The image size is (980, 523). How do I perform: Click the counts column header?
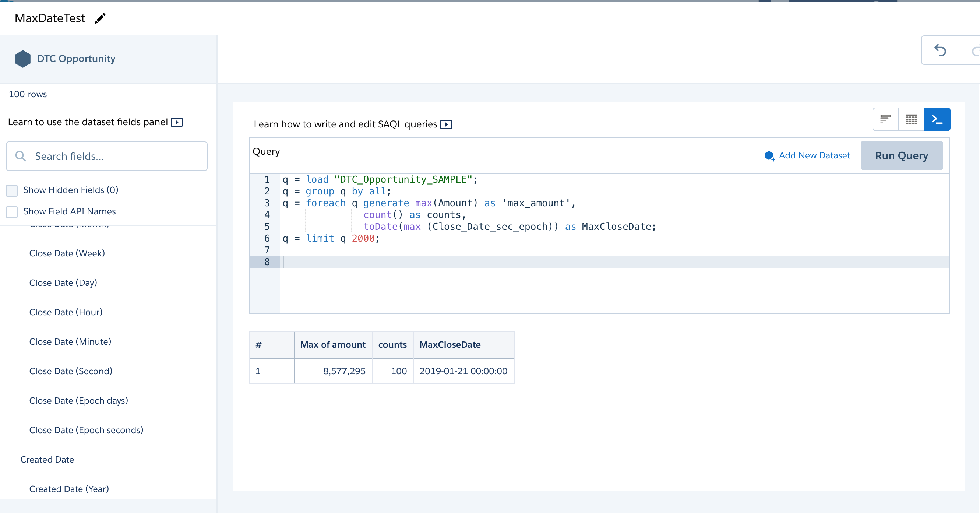pyautogui.click(x=392, y=344)
